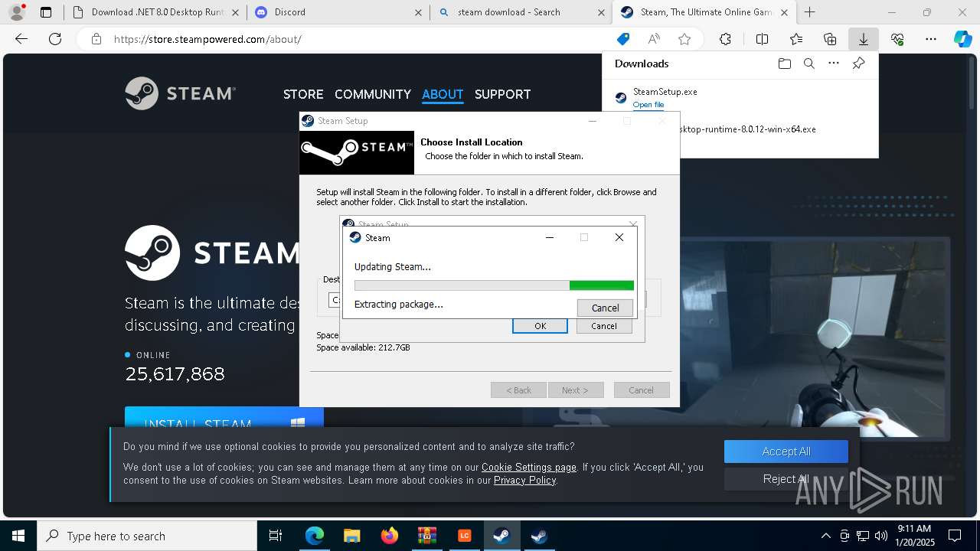
Task: Switch to Discord tab
Action: click(x=337, y=12)
